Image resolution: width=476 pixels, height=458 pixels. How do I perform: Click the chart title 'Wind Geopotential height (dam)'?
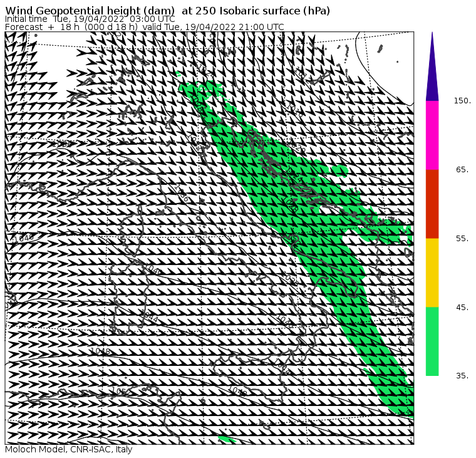[x=90, y=11]
